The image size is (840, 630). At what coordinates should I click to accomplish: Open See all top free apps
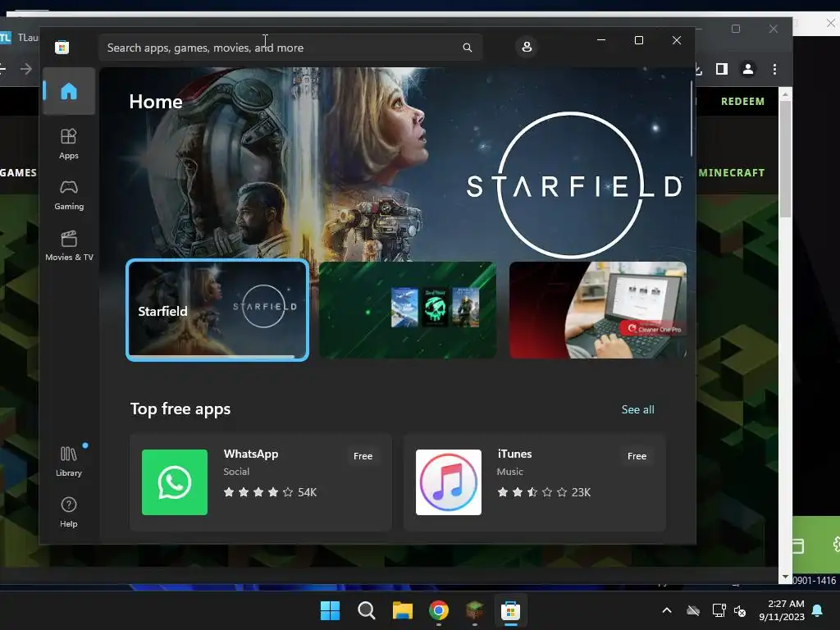pyautogui.click(x=637, y=410)
